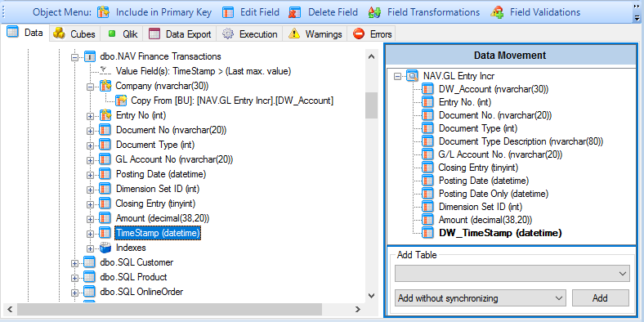Screen dimensions: 644x322
Task: Click the Include in Primary Key icon
Action: pyautogui.click(x=104, y=12)
